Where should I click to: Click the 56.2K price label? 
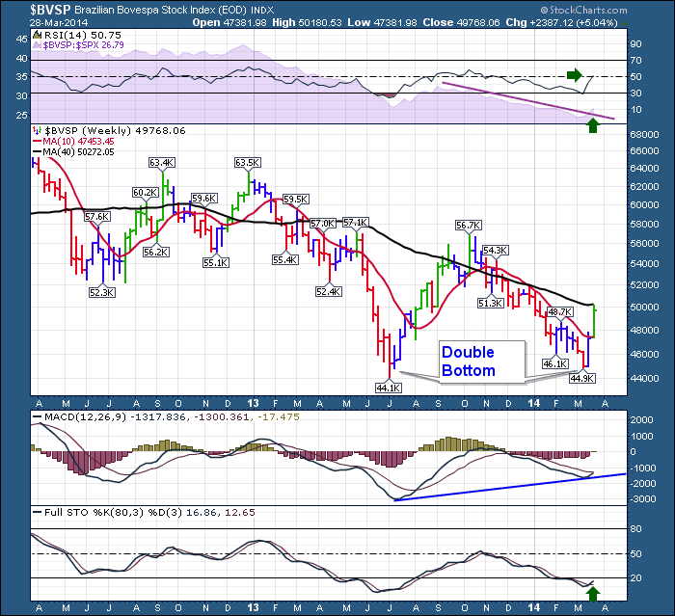156,252
